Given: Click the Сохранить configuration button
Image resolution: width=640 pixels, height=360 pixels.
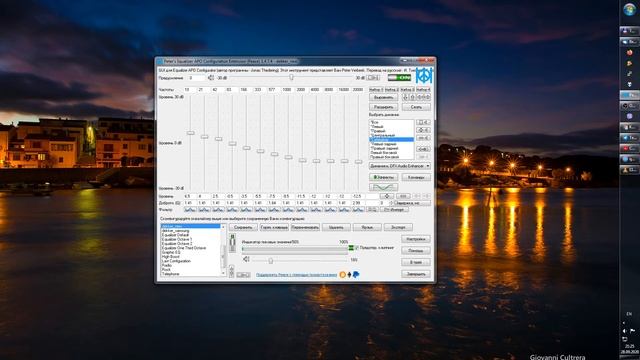Looking at the screenshot, I should [243, 227].
